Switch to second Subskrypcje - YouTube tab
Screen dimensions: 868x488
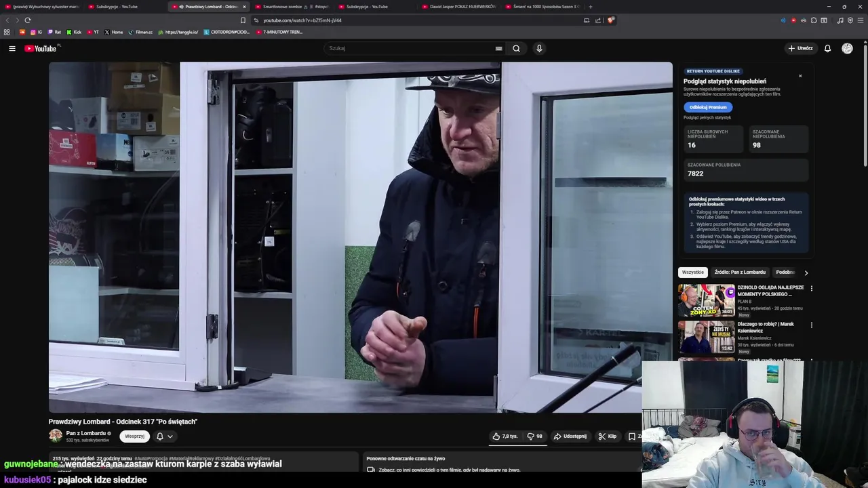376,7
